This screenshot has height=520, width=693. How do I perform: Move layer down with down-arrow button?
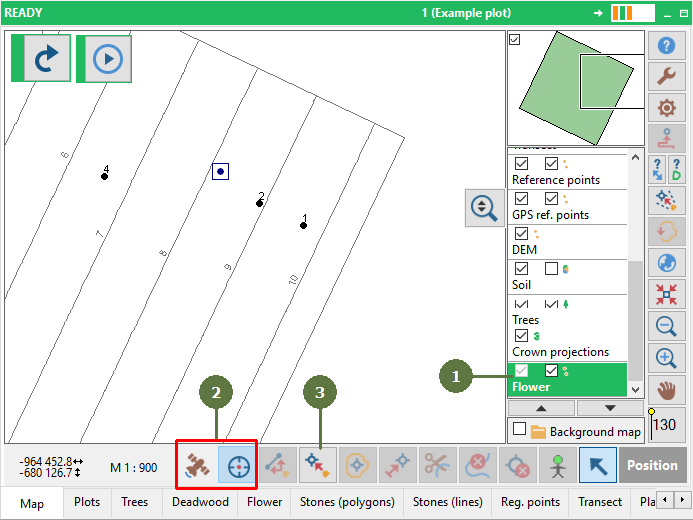coord(610,408)
